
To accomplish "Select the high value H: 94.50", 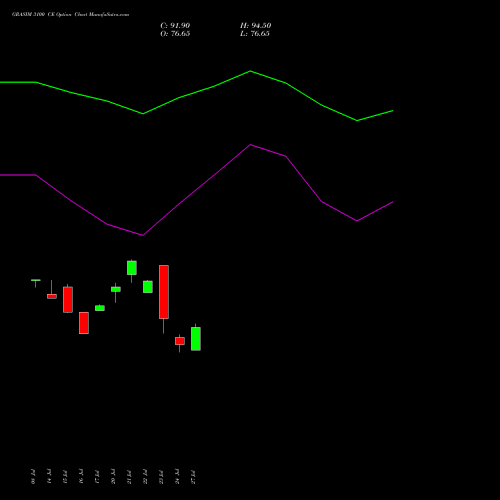I will click(x=255, y=26).
